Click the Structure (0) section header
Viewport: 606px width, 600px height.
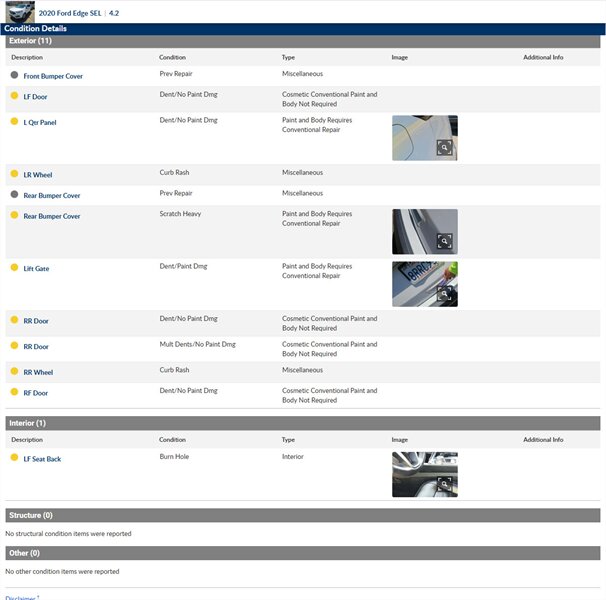pyautogui.click(x=303, y=515)
